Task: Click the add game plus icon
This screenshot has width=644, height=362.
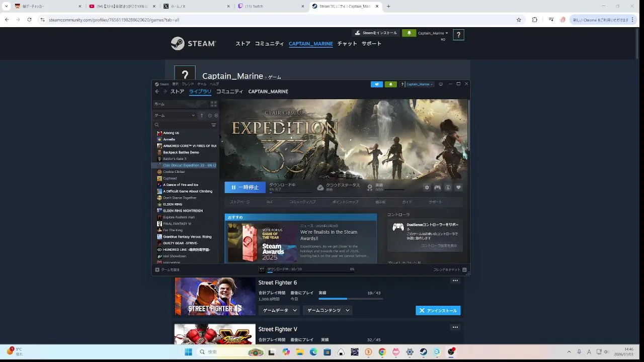Action: coord(157,270)
